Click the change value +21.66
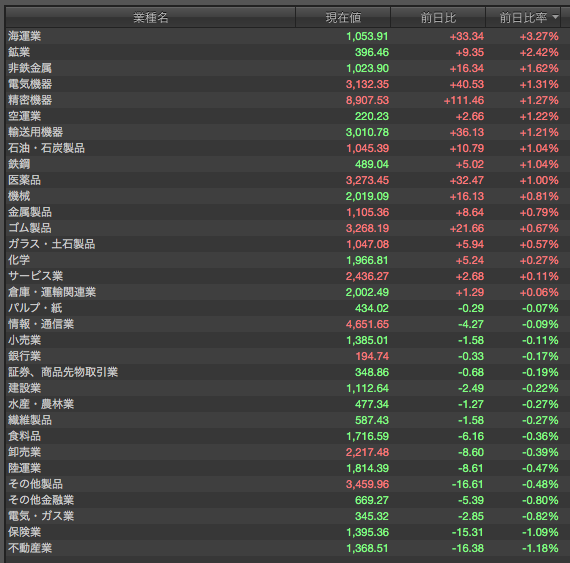Viewport: 570px width, 563px height. (467, 228)
